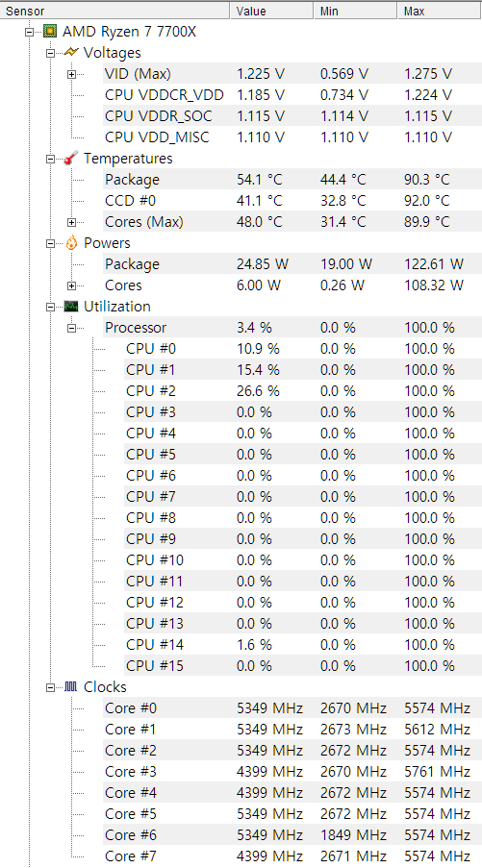Click the Voltages lightning icon
Image resolution: width=482 pixels, height=868 pixels.
[x=71, y=52]
